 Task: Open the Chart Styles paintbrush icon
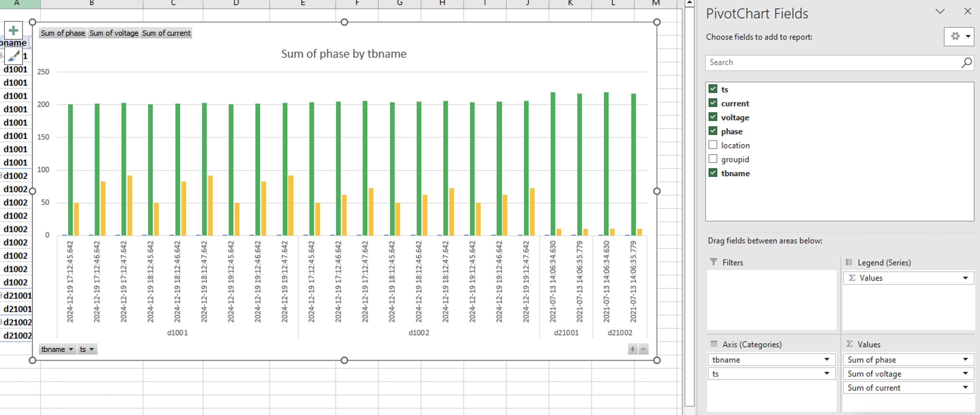pyautogui.click(x=13, y=56)
